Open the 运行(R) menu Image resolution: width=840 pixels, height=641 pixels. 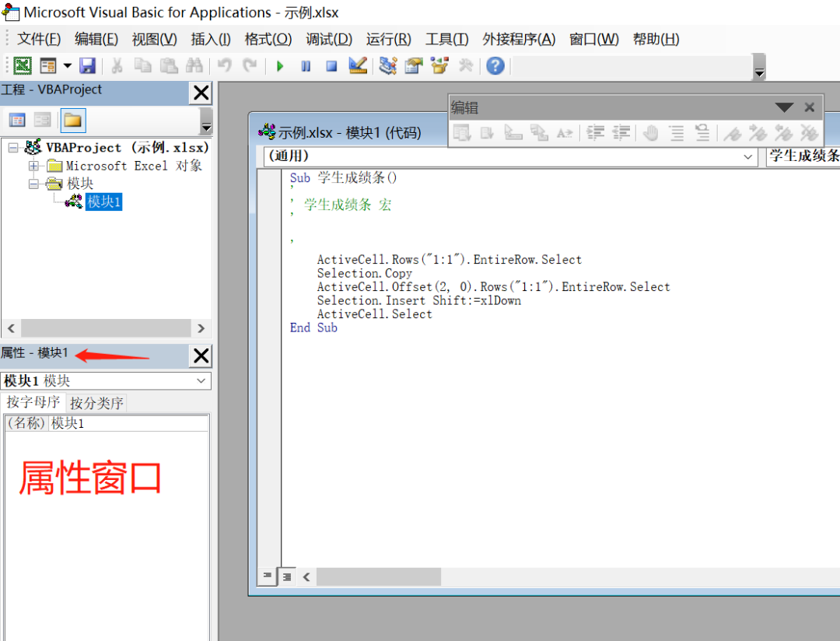coord(388,39)
